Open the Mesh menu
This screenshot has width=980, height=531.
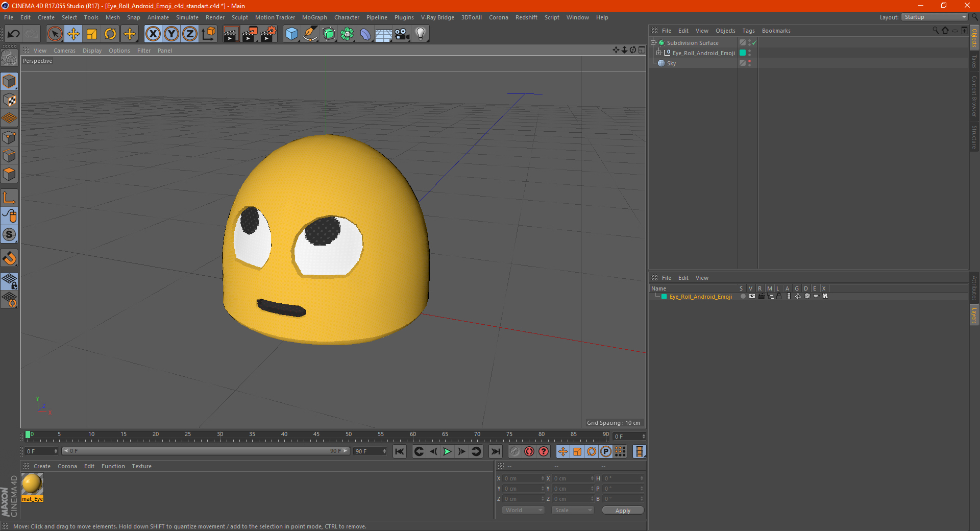113,17
